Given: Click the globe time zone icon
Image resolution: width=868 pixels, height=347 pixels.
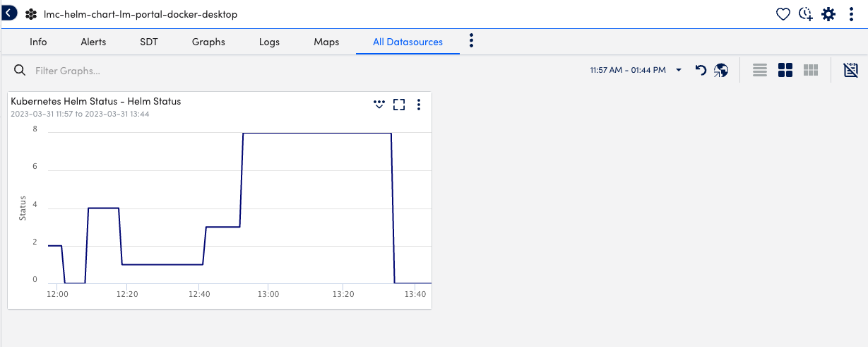Looking at the screenshot, I should click(720, 70).
